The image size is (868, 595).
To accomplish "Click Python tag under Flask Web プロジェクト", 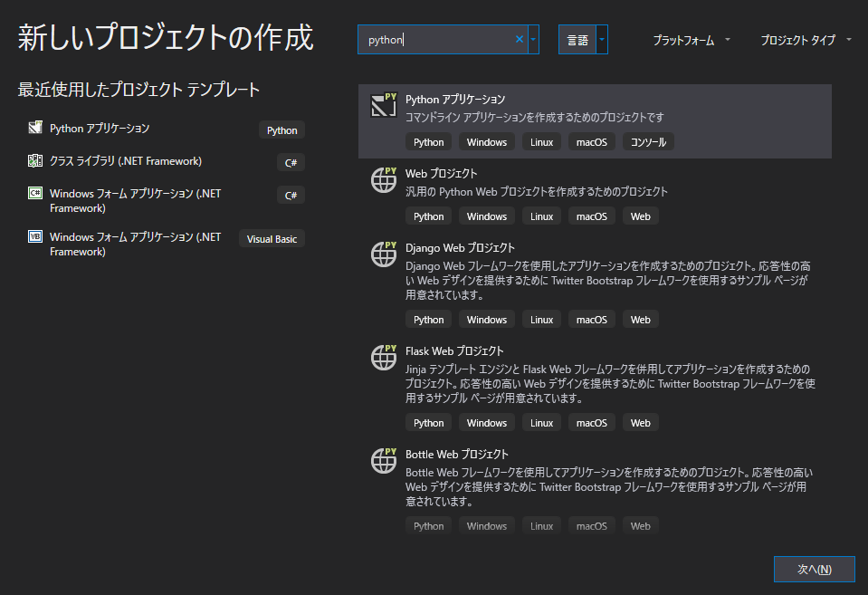I will (x=428, y=423).
